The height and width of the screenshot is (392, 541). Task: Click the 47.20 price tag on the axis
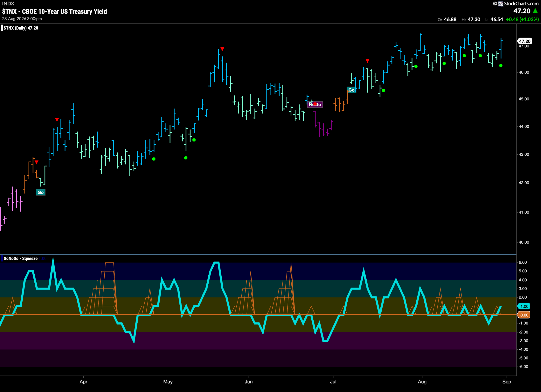click(525, 41)
